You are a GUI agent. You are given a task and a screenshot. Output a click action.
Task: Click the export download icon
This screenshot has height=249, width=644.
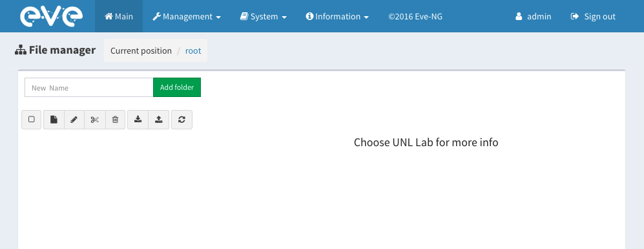(138, 120)
